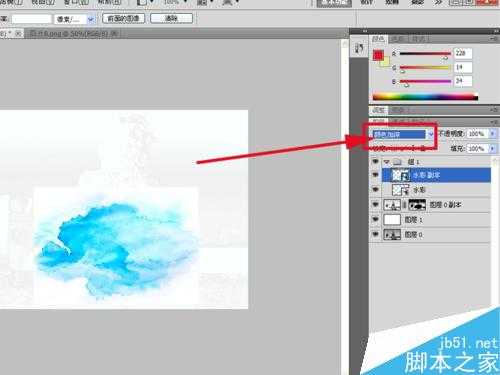This screenshot has height=375, width=500.
Task: Click the black-and-white layer mask thumbnail
Action: (417, 205)
